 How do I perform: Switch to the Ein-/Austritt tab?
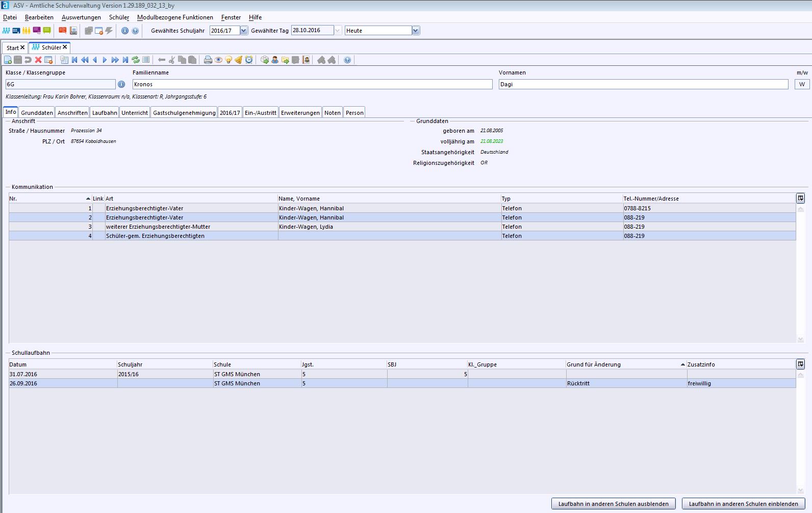261,113
